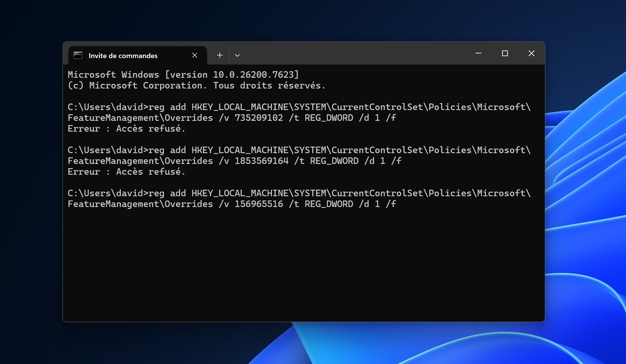Click the value name 735209102

pos(259,118)
